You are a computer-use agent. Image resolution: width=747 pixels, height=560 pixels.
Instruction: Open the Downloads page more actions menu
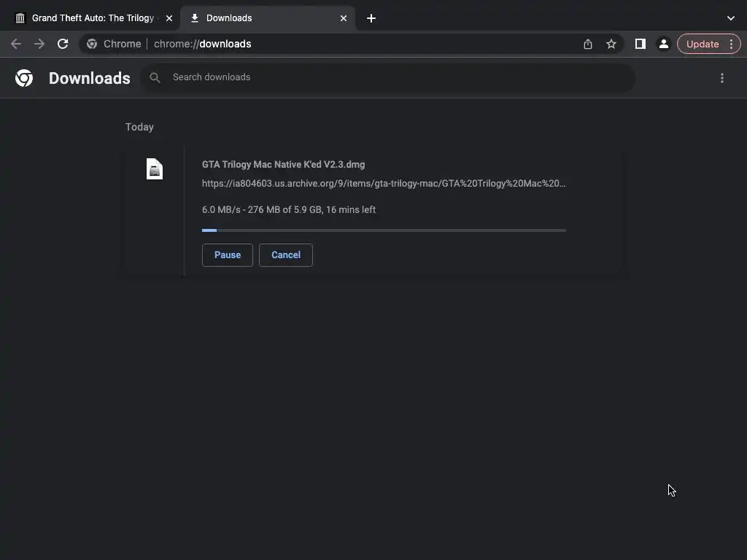tap(722, 77)
